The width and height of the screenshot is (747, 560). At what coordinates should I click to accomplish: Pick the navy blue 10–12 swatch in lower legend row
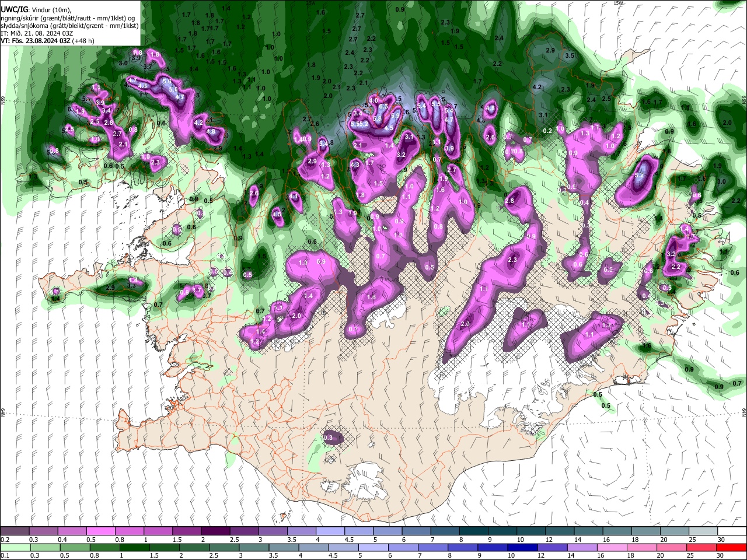point(522,547)
